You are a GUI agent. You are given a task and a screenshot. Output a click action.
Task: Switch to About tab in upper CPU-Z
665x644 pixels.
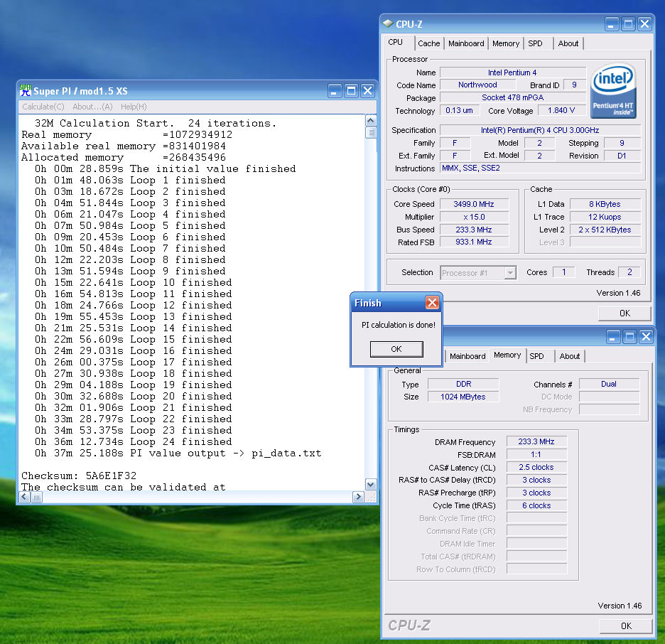[568, 43]
